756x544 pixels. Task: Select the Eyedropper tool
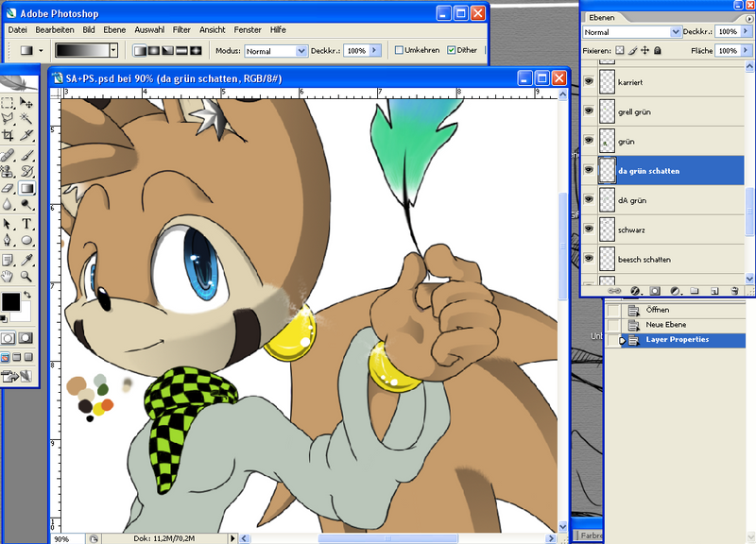(x=26, y=261)
